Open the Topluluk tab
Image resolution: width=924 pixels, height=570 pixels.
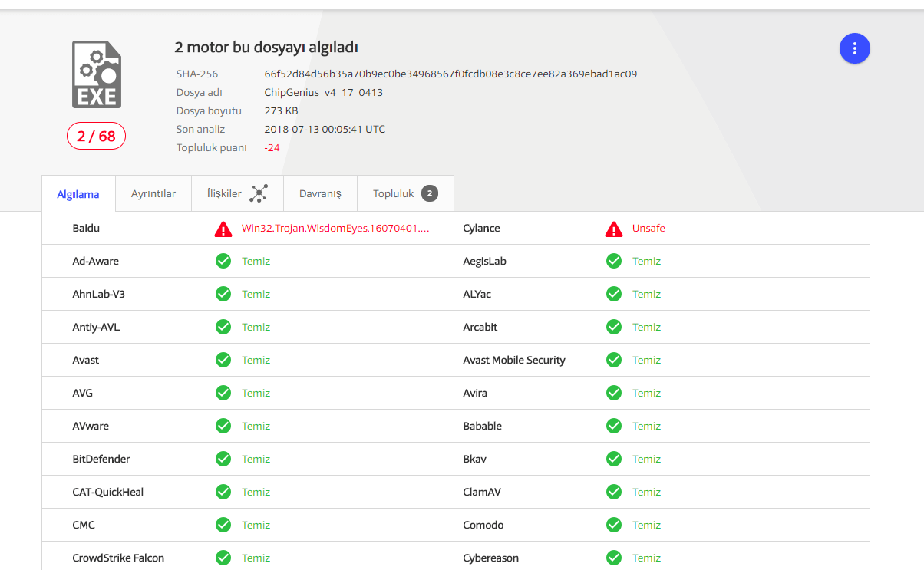(x=394, y=194)
